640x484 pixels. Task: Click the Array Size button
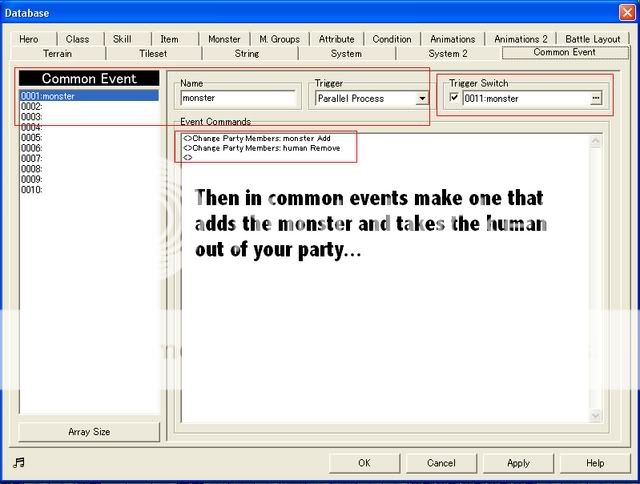pos(89,432)
